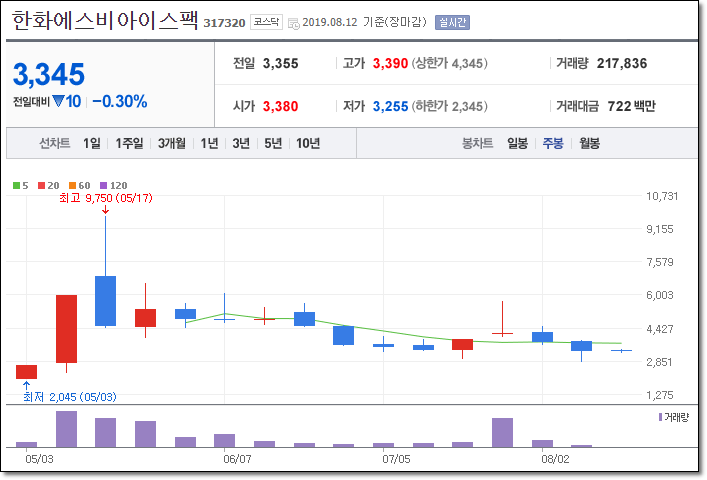Image resolution: width=707 pixels, height=480 pixels.
Task: Click the 최고 9,750 (05/17) annotation
Action: coord(106,198)
